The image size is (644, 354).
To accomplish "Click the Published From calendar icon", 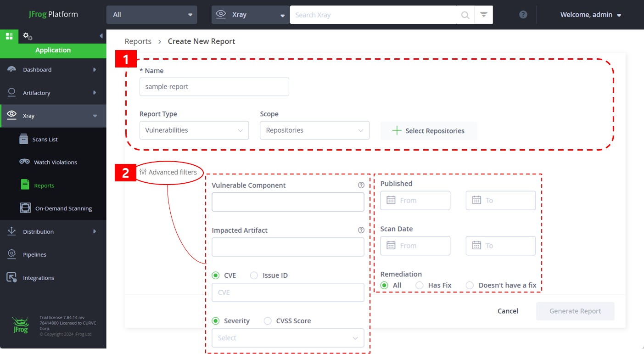I will coord(391,200).
